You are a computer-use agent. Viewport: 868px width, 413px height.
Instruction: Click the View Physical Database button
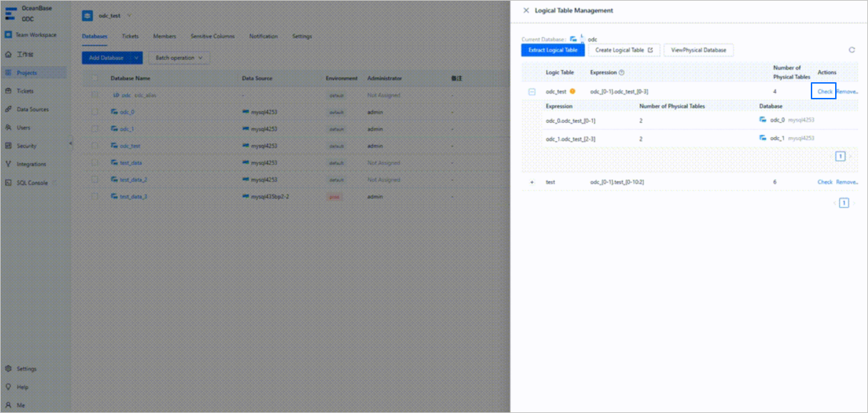click(x=699, y=50)
